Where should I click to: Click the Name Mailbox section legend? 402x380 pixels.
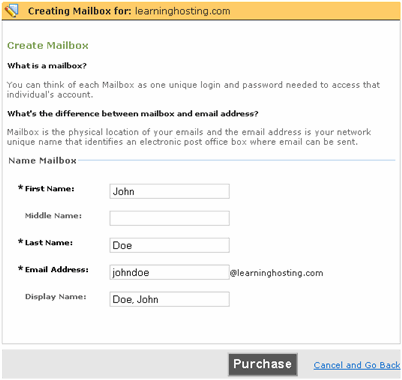click(42, 161)
